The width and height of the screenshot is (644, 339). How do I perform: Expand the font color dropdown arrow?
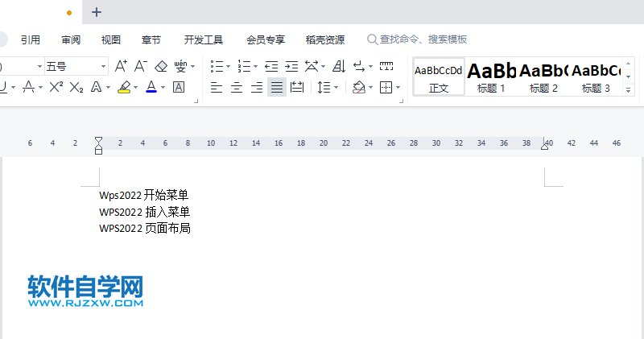point(163,88)
